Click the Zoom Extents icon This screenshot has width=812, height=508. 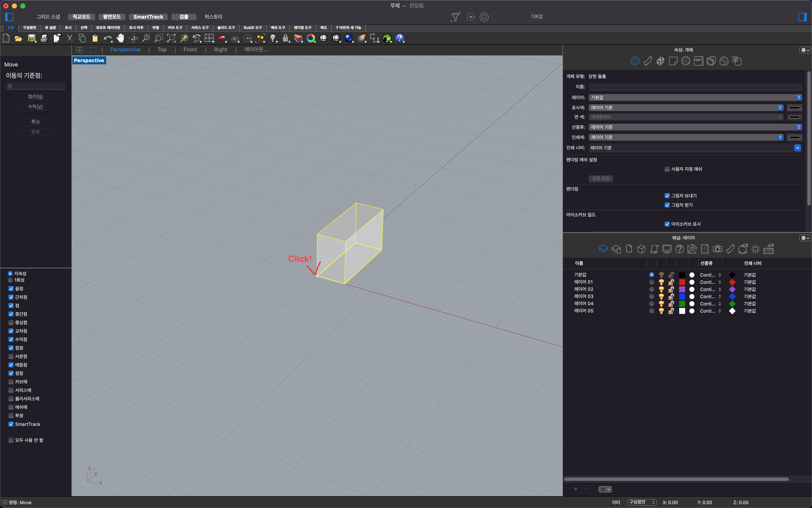point(171,38)
